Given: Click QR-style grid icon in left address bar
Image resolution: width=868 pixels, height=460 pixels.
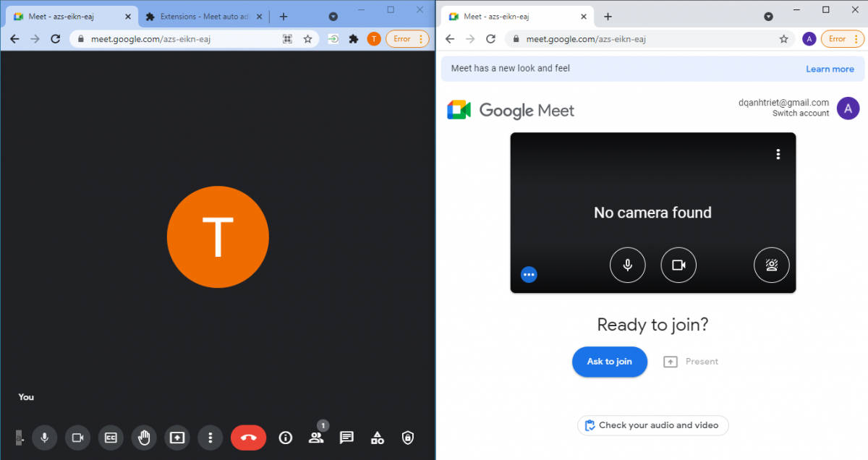Looking at the screenshot, I should 287,39.
